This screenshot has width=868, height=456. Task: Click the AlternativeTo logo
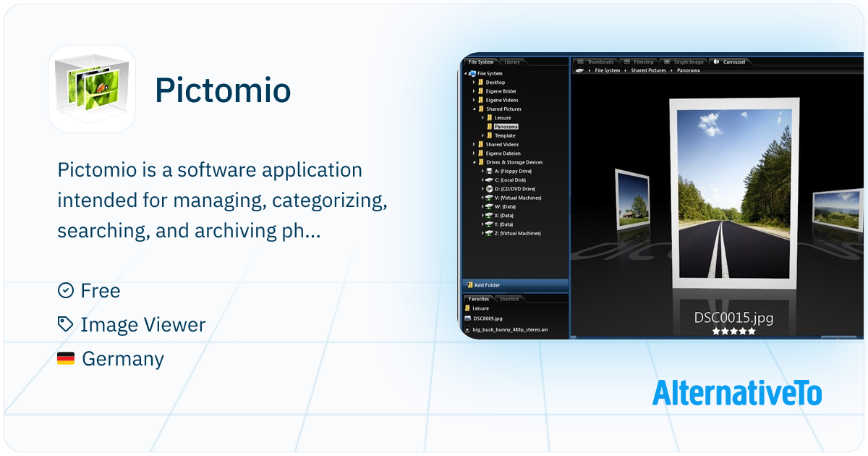(737, 392)
